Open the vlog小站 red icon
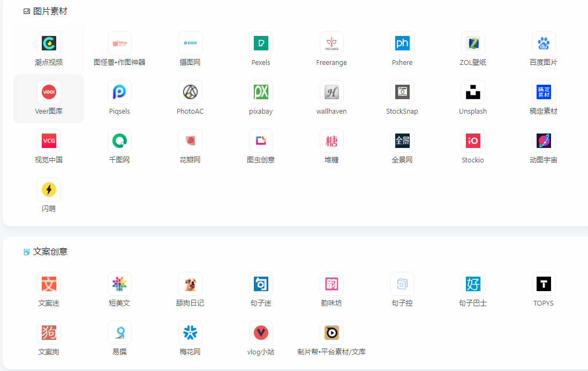This screenshot has height=371, width=588. click(261, 333)
